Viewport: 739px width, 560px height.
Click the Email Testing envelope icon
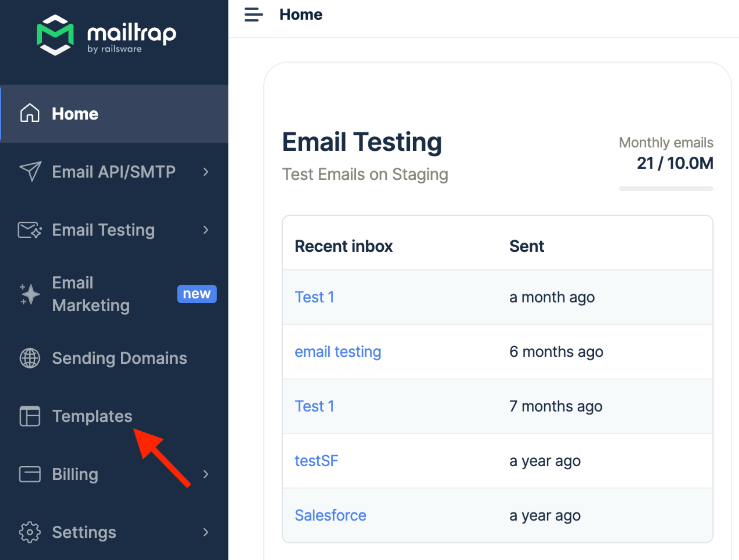point(30,230)
